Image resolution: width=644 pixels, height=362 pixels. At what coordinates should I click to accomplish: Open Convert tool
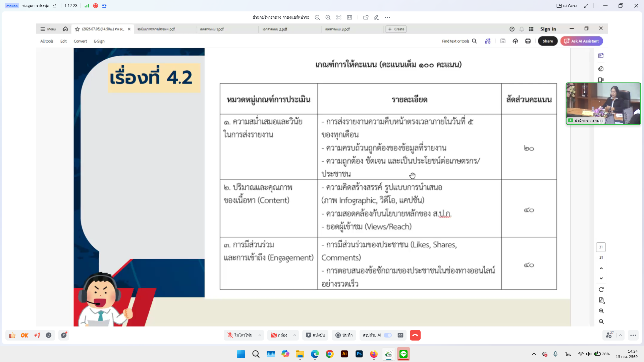[80, 41]
